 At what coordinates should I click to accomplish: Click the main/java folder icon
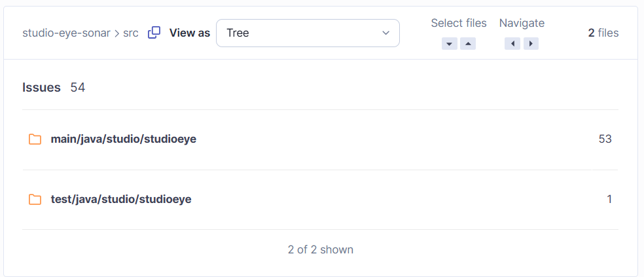[x=35, y=139]
